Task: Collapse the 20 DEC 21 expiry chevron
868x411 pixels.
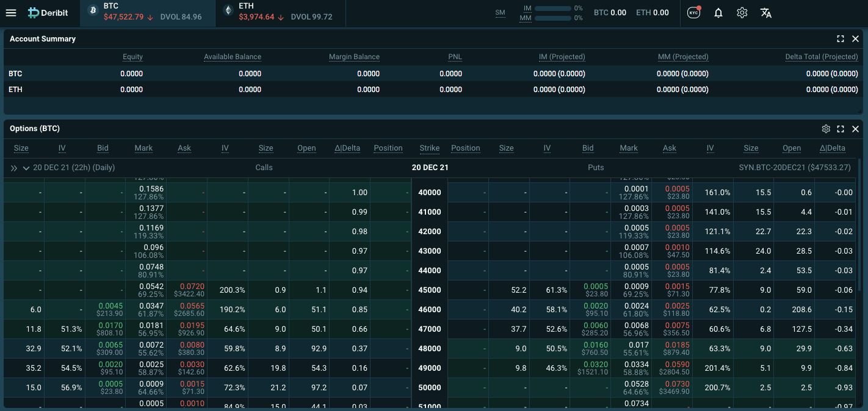Action: [x=26, y=168]
